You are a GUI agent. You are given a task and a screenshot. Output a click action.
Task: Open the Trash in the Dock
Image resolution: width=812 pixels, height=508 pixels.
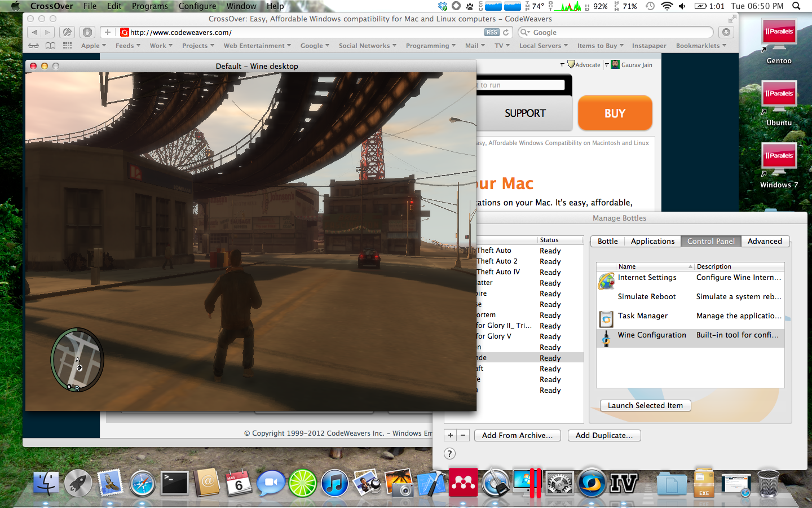pyautogui.click(x=768, y=483)
